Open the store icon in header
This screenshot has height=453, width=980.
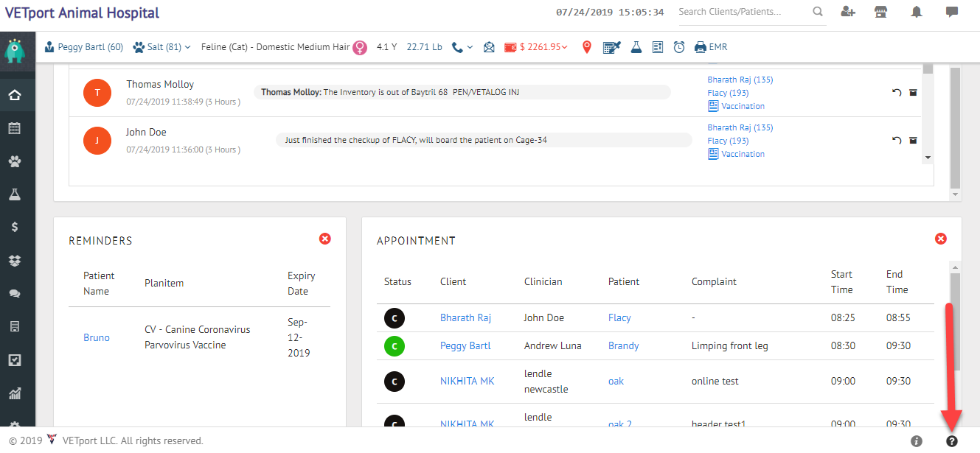click(x=880, y=12)
